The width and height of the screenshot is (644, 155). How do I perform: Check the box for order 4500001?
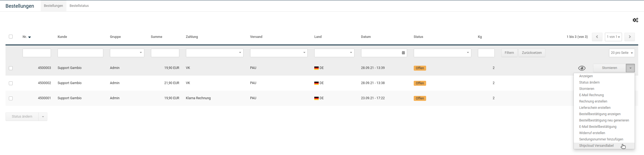point(11,98)
